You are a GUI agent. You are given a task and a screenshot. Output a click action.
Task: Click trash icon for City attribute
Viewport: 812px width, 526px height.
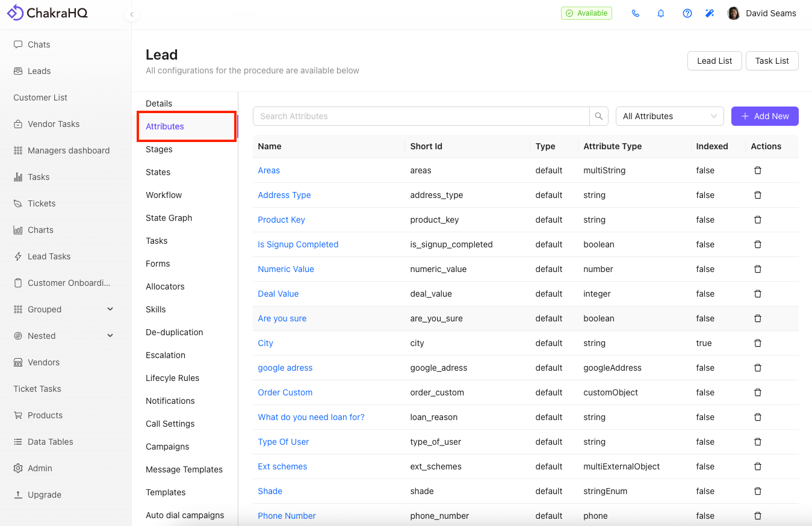coord(757,343)
